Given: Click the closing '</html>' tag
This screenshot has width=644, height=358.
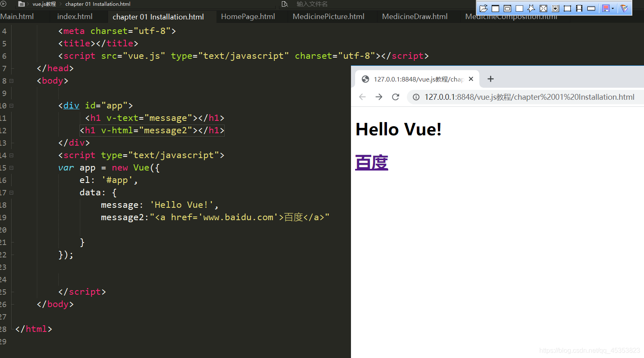Looking at the screenshot, I should [x=34, y=329].
